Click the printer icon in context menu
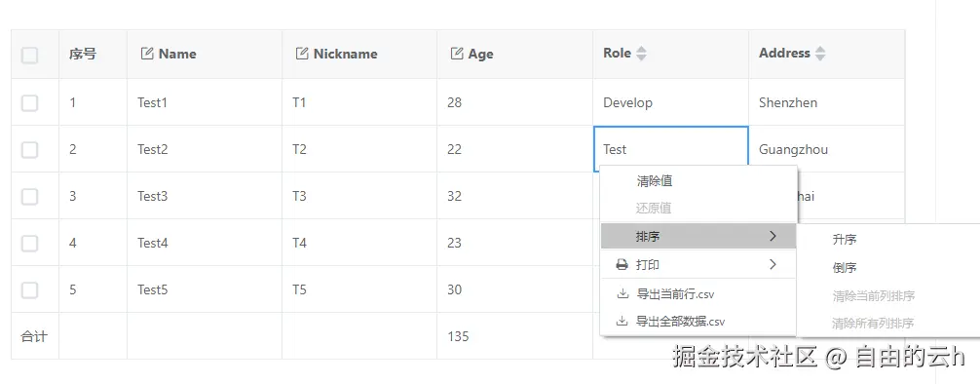Image resolution: width=980 pixels, height=384 pixels. [622, 265]
